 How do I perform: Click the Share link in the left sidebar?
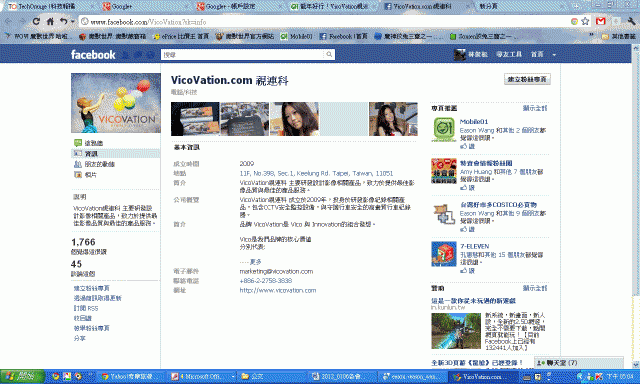[x=79, y=338]
